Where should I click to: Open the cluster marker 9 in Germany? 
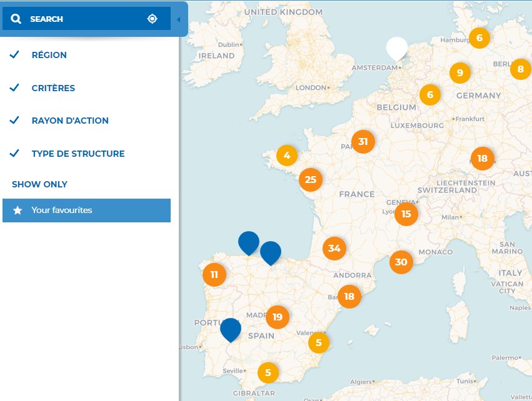coord(460,72)
